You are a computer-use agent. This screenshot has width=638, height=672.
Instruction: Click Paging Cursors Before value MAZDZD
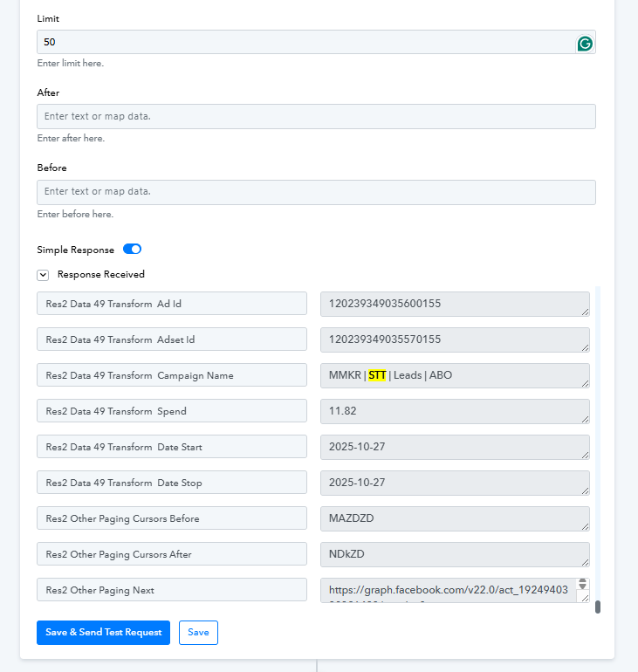[x=455, y=518]
